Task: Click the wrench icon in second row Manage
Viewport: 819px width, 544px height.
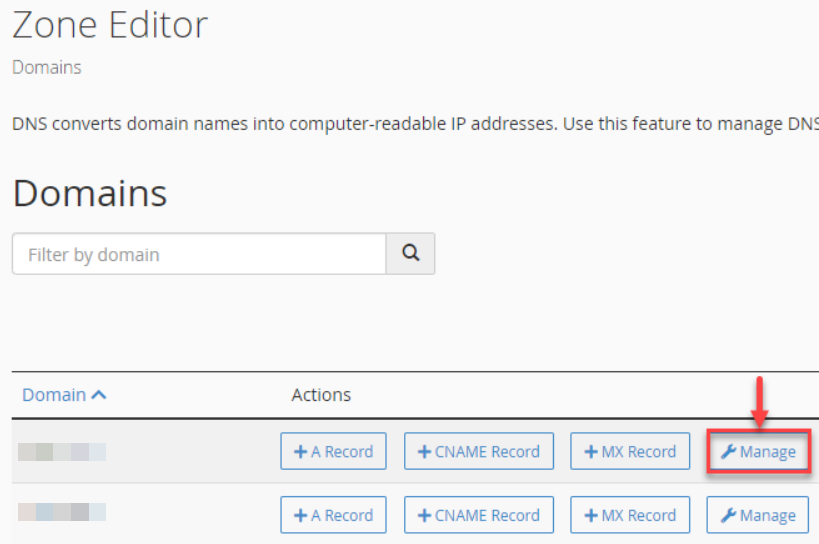Action: 728,515
